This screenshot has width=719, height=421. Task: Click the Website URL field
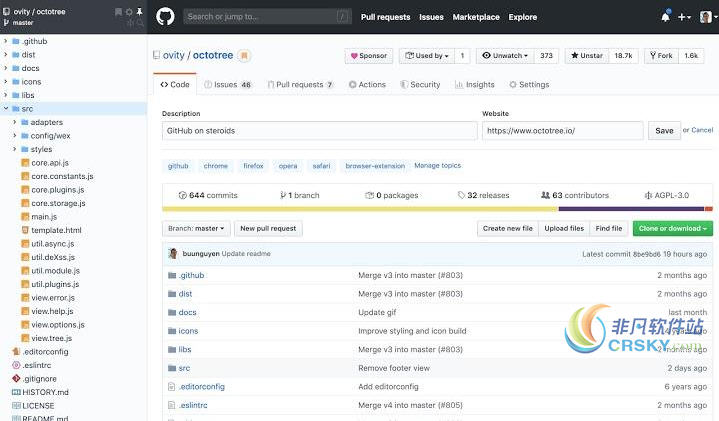pos(562,131)
